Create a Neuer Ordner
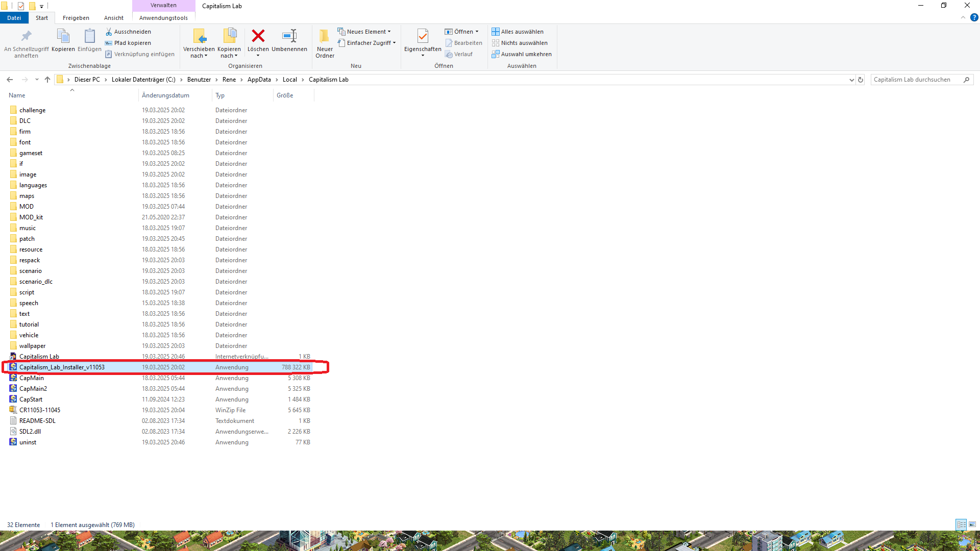980x551 pixels. (x=325, y=43)
